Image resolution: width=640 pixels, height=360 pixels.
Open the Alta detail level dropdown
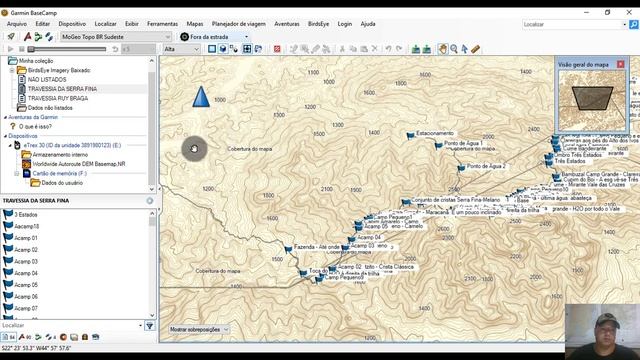click(x=181, y=49)
